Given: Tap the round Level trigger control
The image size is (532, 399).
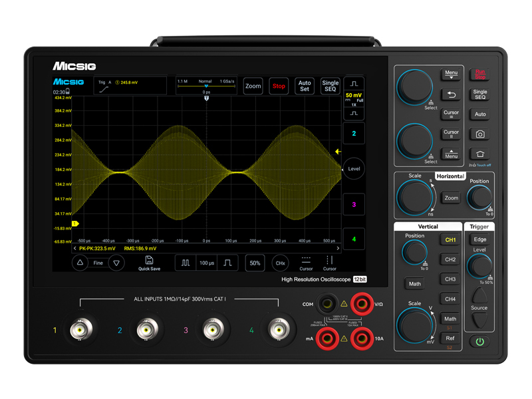Looking at the screenshot, I should pos(354,169).
